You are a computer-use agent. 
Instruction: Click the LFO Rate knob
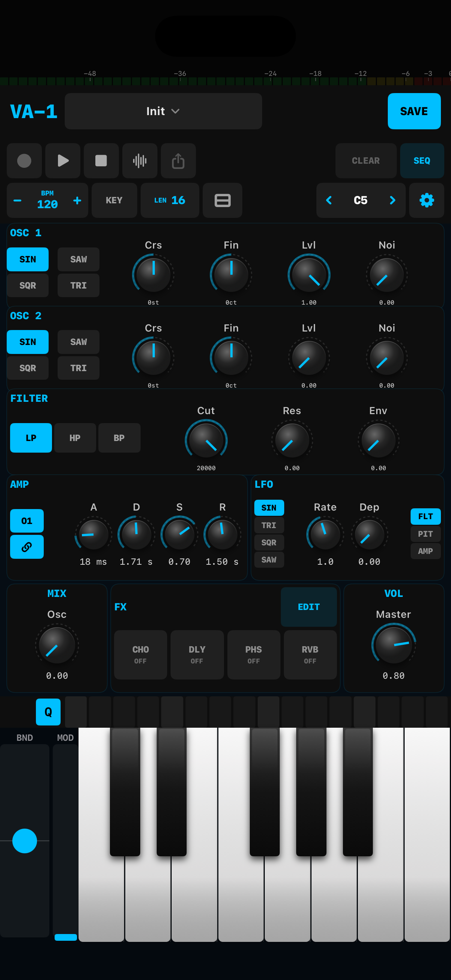(x=325, y=534)
